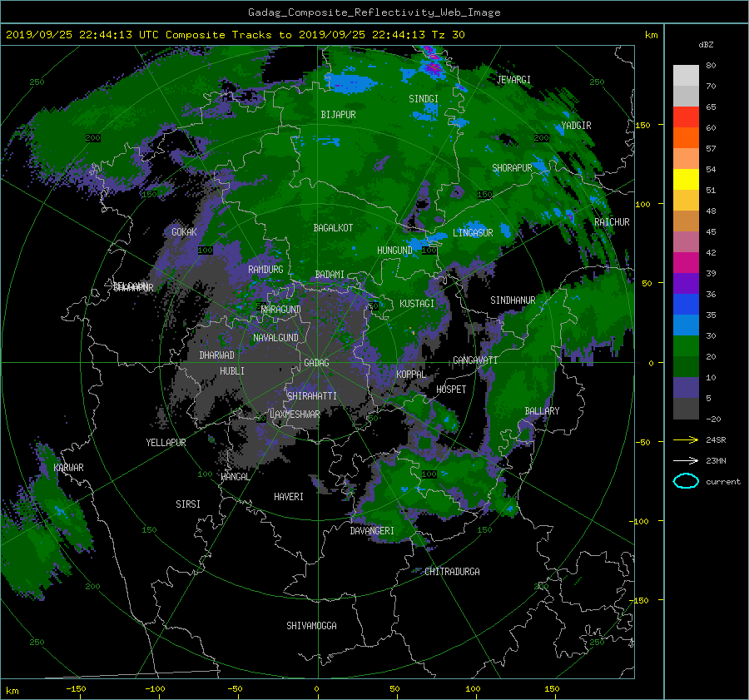Click the HAVERI city label
This screenshot has width=749, height=700.
[289, 496]
